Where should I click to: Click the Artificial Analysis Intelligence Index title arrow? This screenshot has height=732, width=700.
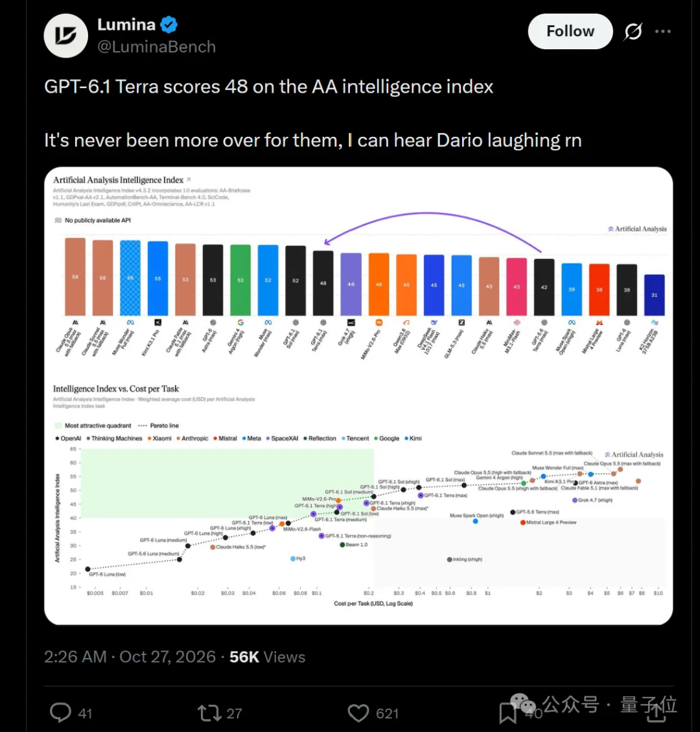(x=189, y=180)
